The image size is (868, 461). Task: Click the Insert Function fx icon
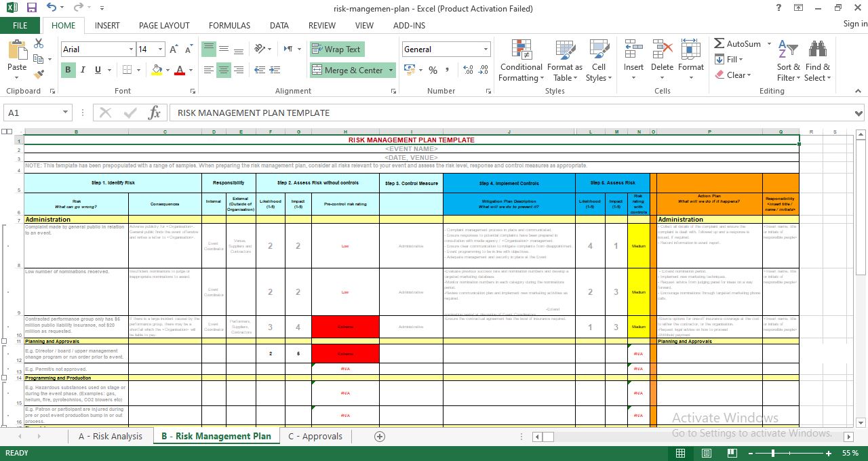point(154,113)
